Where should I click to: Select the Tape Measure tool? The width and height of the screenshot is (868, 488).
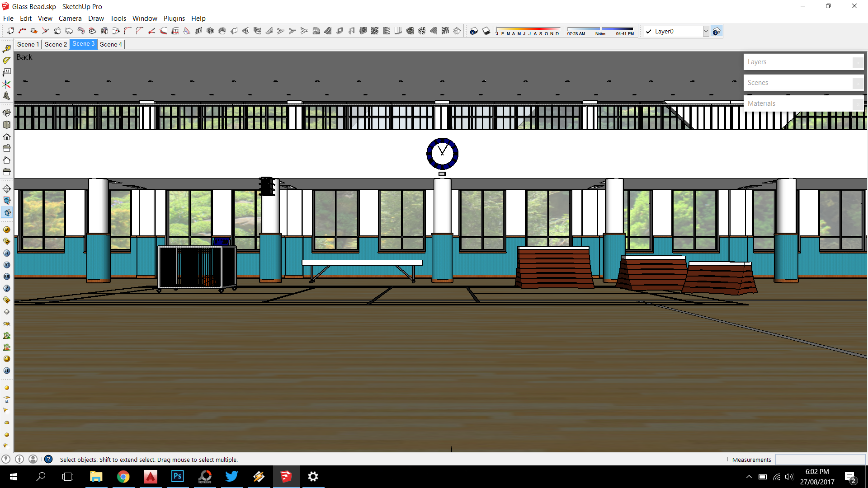point(7,49)
